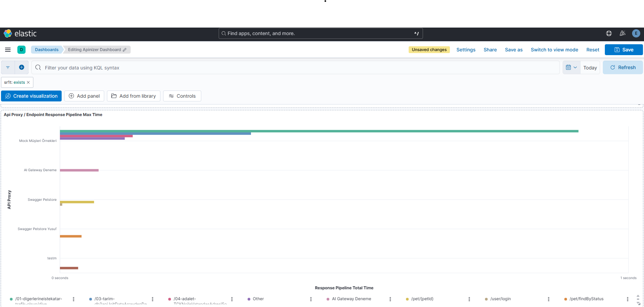Viewport: 644px width, 307px height.
Task: Click purple Other legend color dot
Action: coord(249,299)
